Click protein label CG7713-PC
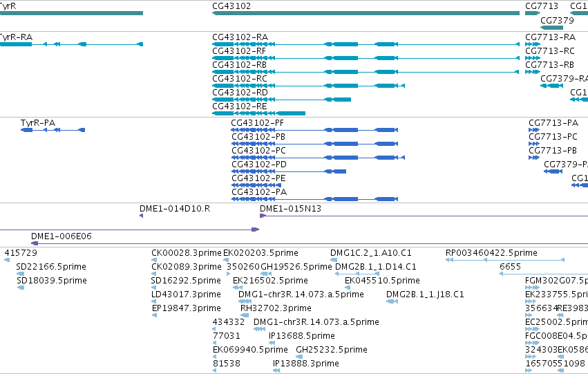Image resolution: width=588 pixels, height=374 pixels. point(553,137)
